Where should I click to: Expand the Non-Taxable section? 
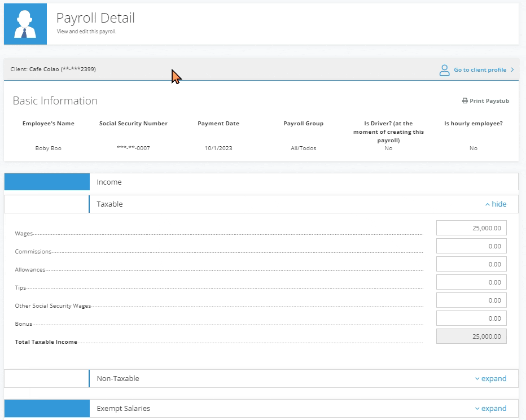coord(490,378)
